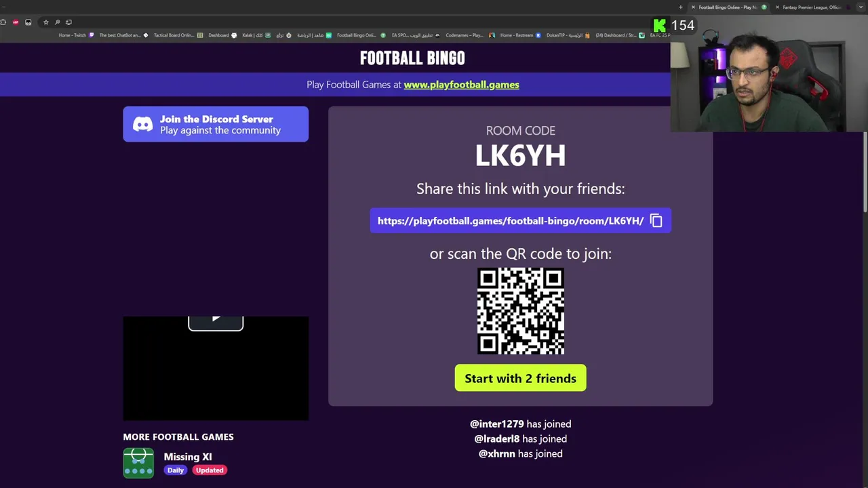Click the QR code image
Screen dimensions: 868x488
[x=520, y=311]
